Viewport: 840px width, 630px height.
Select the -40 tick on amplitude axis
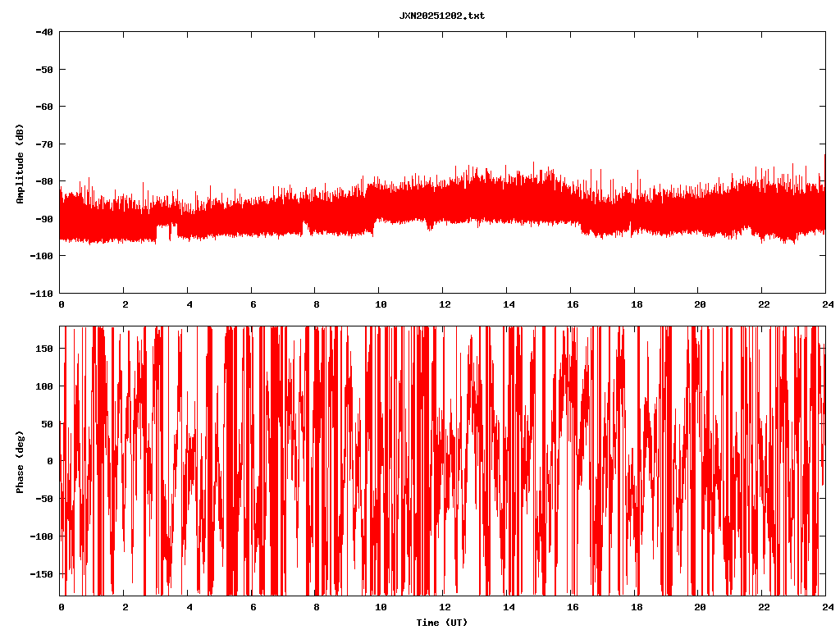(x=44, y=32)
